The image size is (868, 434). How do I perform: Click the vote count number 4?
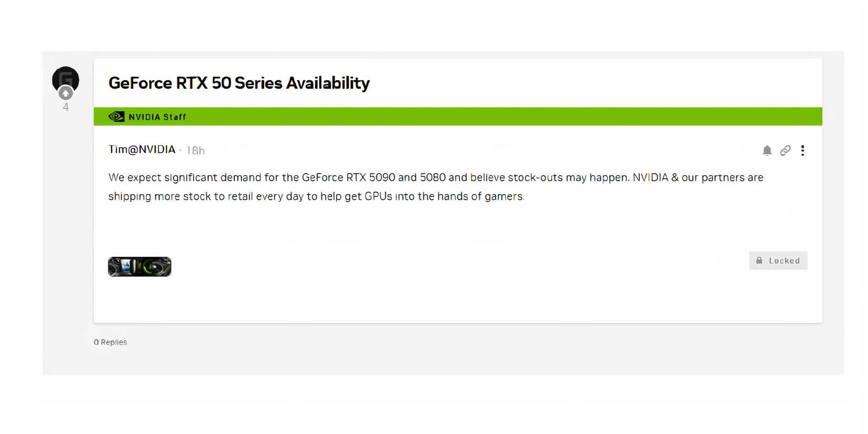65,107
